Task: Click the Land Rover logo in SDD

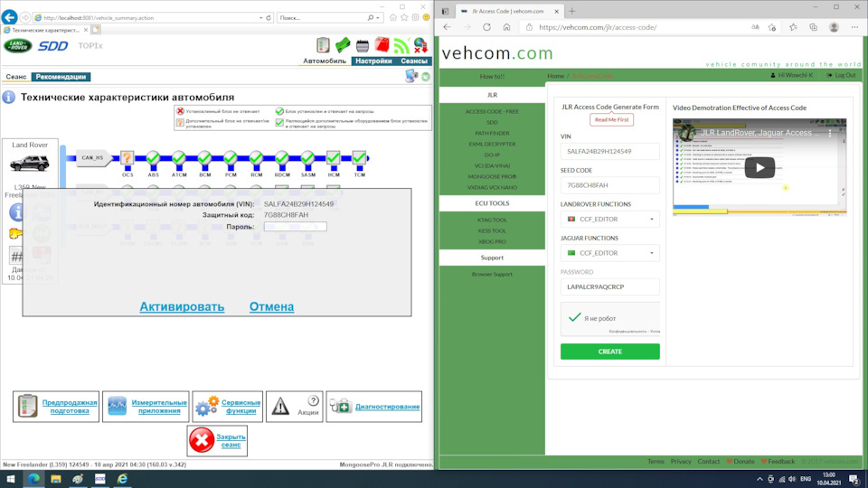Action: coord(18,45)
